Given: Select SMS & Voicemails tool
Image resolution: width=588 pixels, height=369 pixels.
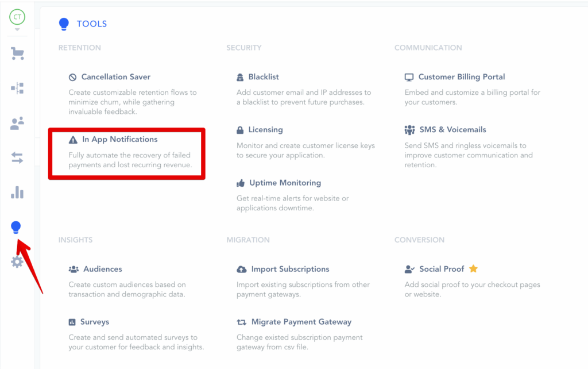Looking at the screenshot, I should pos(452,130).
